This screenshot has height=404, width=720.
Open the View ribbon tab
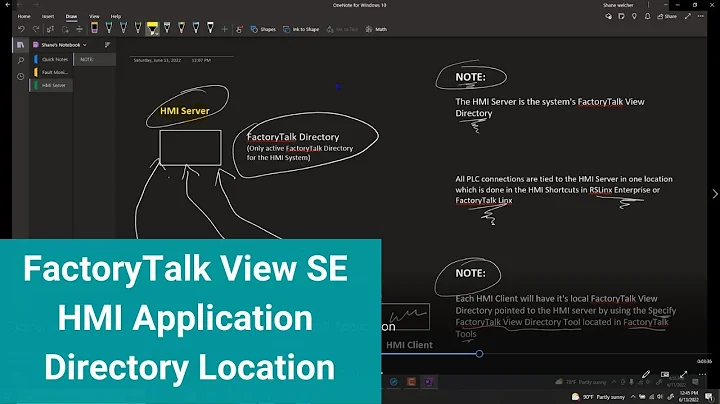[94, 17]
